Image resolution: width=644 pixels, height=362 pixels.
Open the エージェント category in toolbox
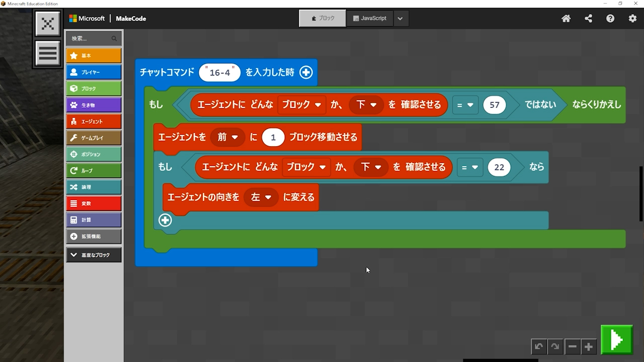pyautogui.click(x=94, y=121)
